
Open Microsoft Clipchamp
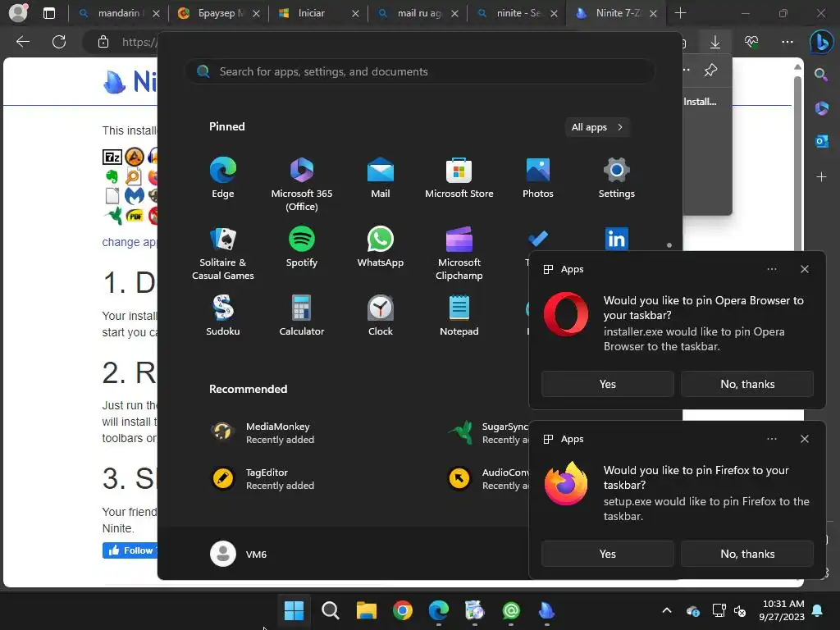tap(459, 253)
